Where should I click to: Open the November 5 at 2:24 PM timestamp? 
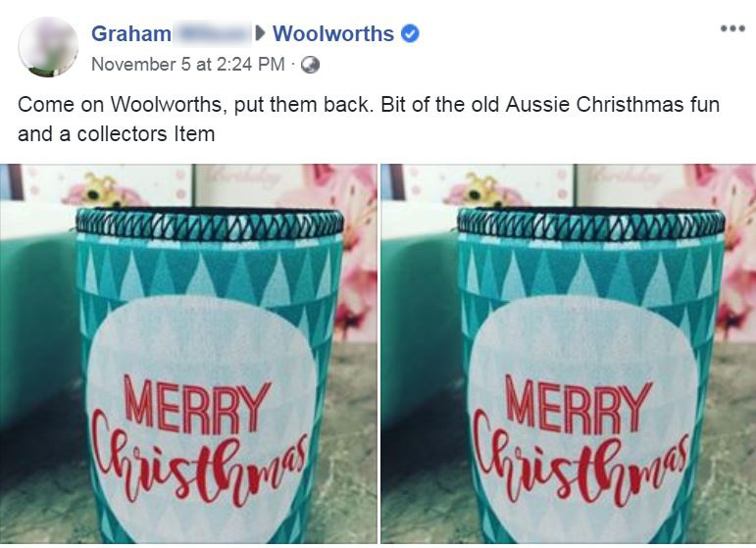coord(188,65)
